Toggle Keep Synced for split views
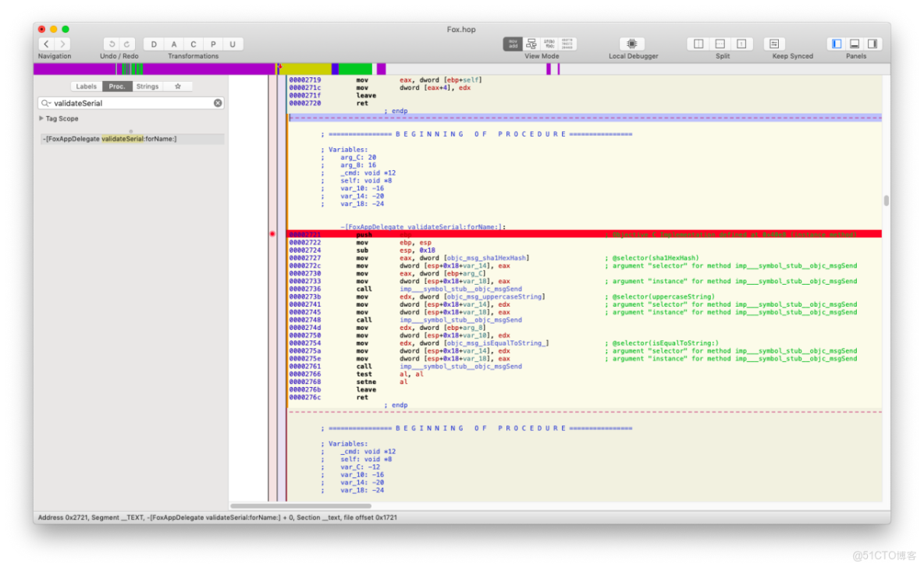Viewport: 924px width, 568px height. point(775,44)
